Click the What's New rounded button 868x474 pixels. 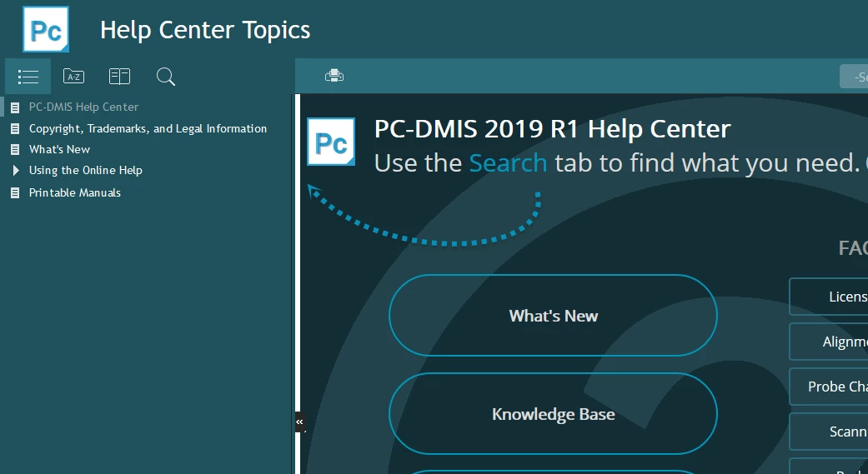[x=553, y=315]
